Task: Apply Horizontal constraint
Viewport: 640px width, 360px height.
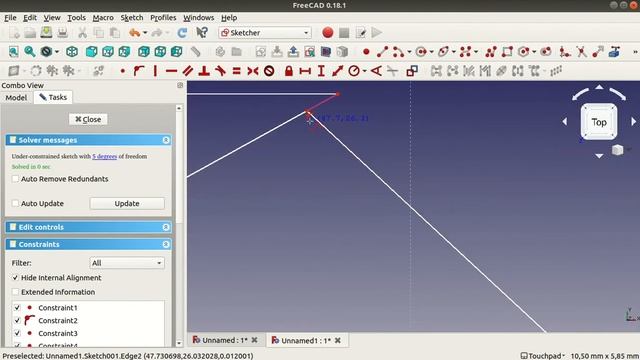Action: tap(171, 71)
